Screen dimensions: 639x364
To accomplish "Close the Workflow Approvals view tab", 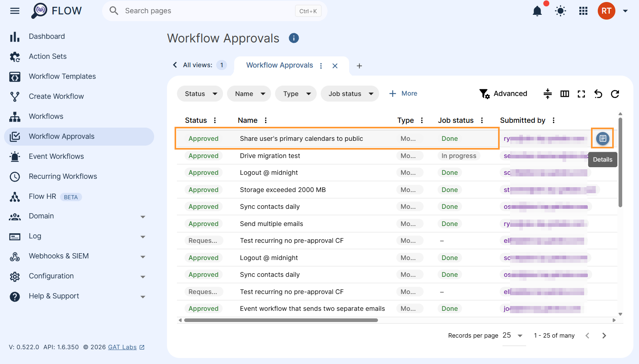I will [x=335, y=66].
